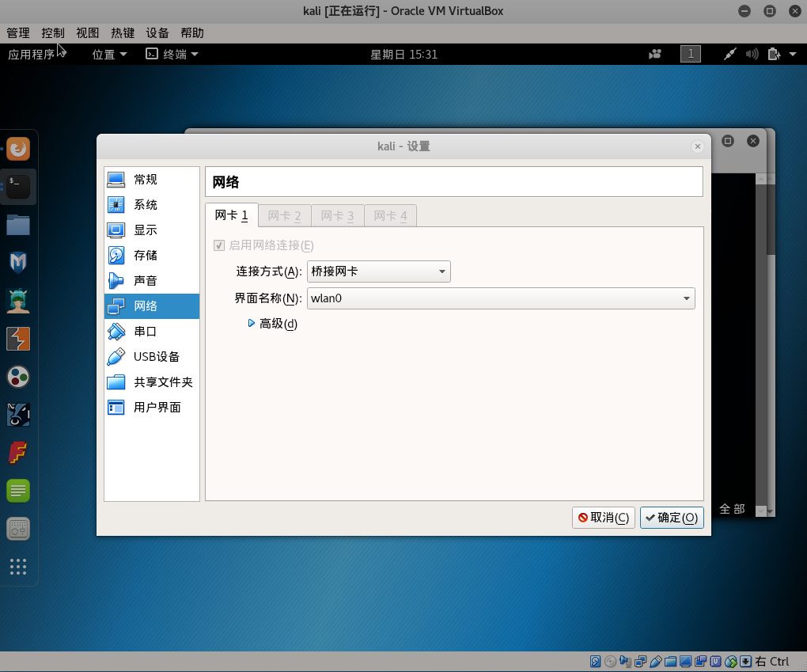Click audio icon in VirtualBox status bar
The height and width of the screenshot is (672, 807).
625,662
